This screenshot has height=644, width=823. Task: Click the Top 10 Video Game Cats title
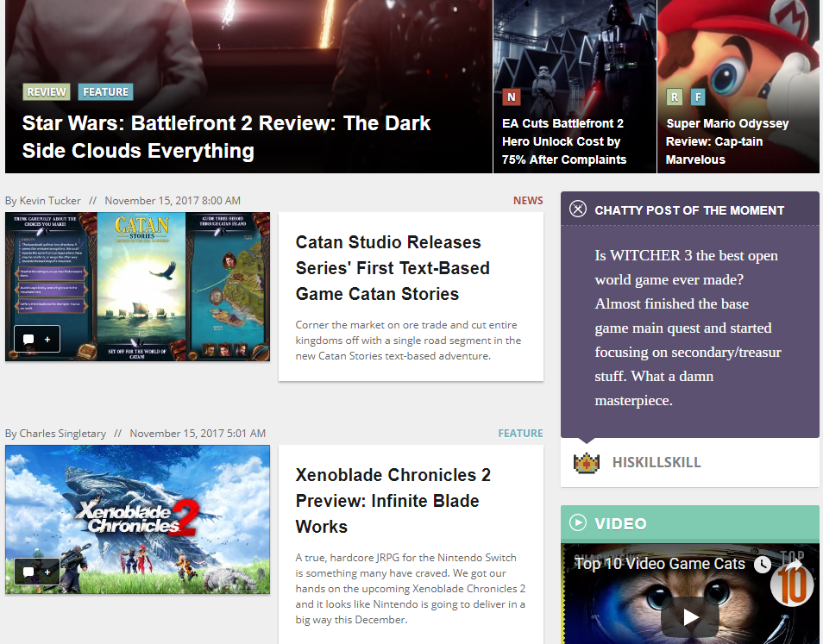pos(660,564)
